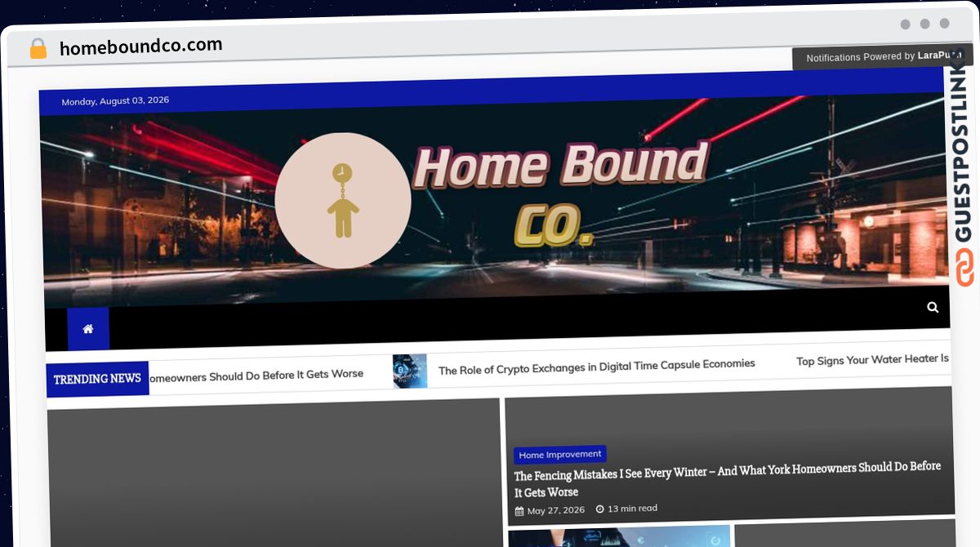
Task: Click the padlock icon beside the URL
Action: [38, 49]
